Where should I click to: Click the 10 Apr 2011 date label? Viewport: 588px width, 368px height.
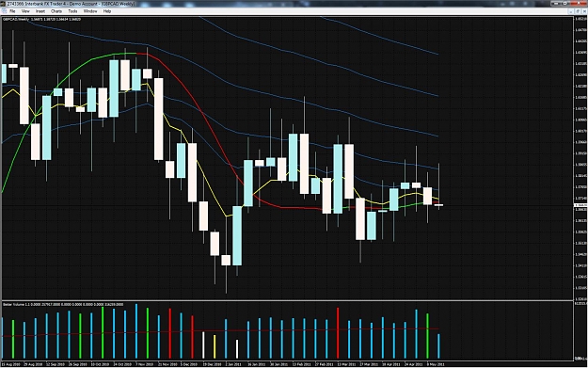[x=391, y=364]
